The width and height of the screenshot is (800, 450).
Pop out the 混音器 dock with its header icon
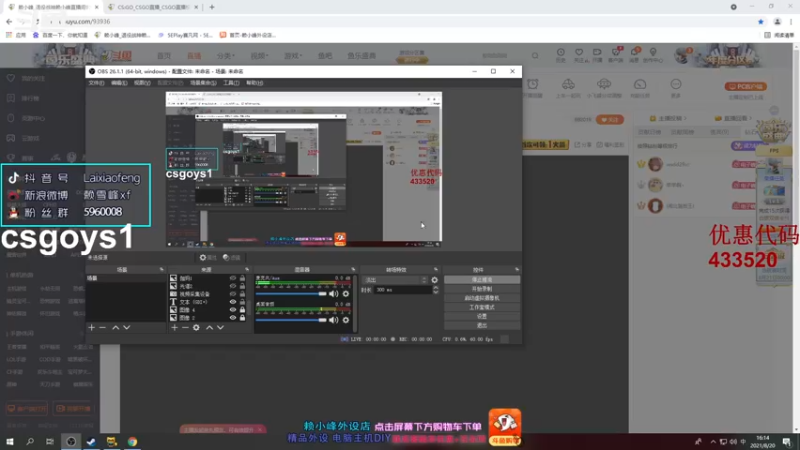click(353, 269)
